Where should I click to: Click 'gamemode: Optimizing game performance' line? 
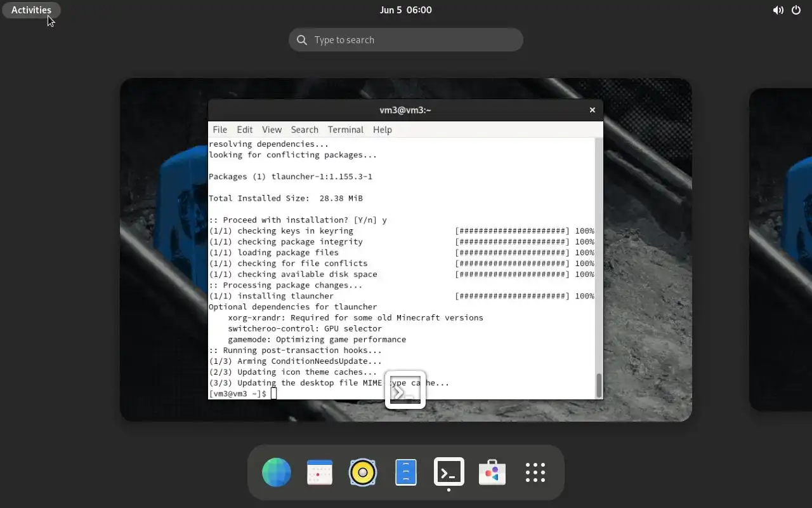(317, 339)
